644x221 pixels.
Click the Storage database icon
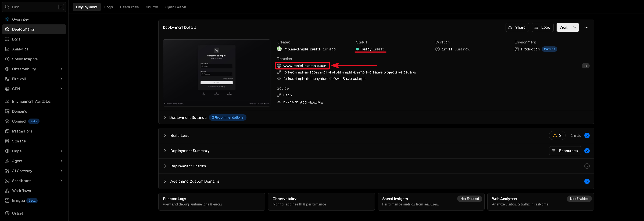(x=7, y=141)
